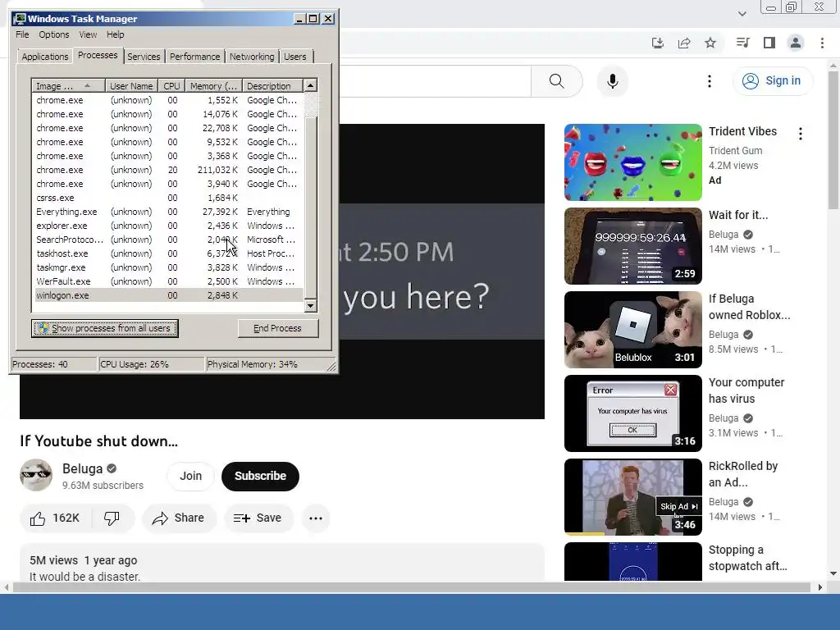Select the Everything.exe process row
This screenshot has width=840, height=630.
[x=169, y=212]
